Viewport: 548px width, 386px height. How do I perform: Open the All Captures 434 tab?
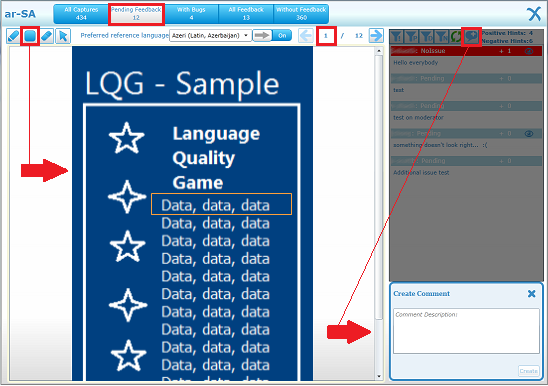(81, 14)
